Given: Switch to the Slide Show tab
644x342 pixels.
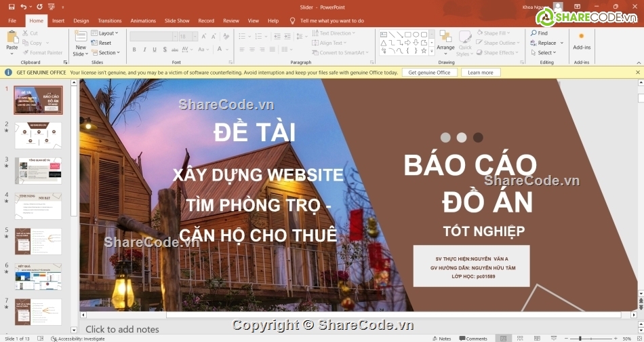Looking at the screenshot, I should click(x=177, y=20).
